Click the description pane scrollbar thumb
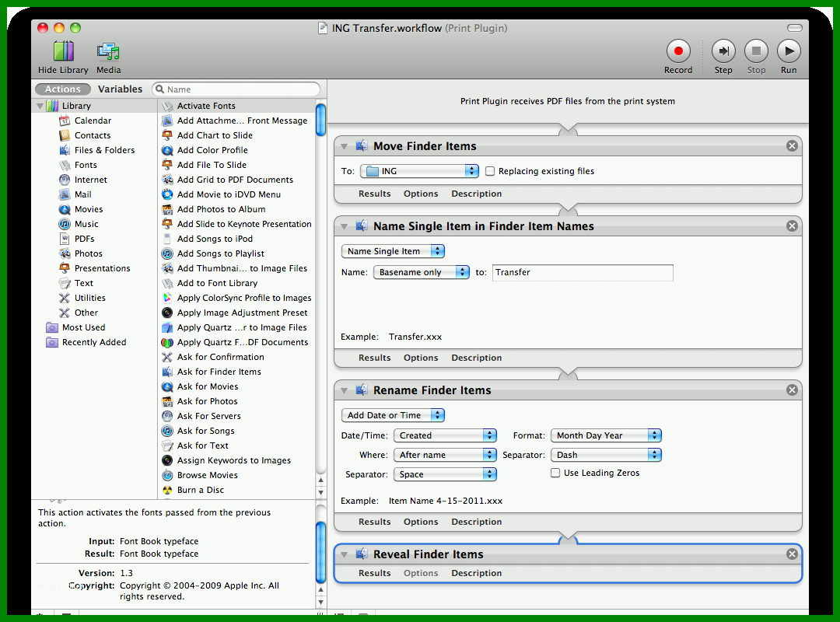 click(x=321, y=552)
